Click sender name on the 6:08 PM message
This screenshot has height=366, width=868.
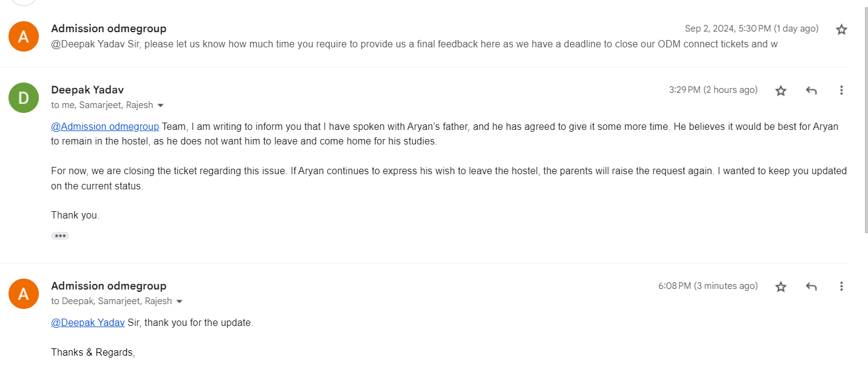tap(109, 286)
